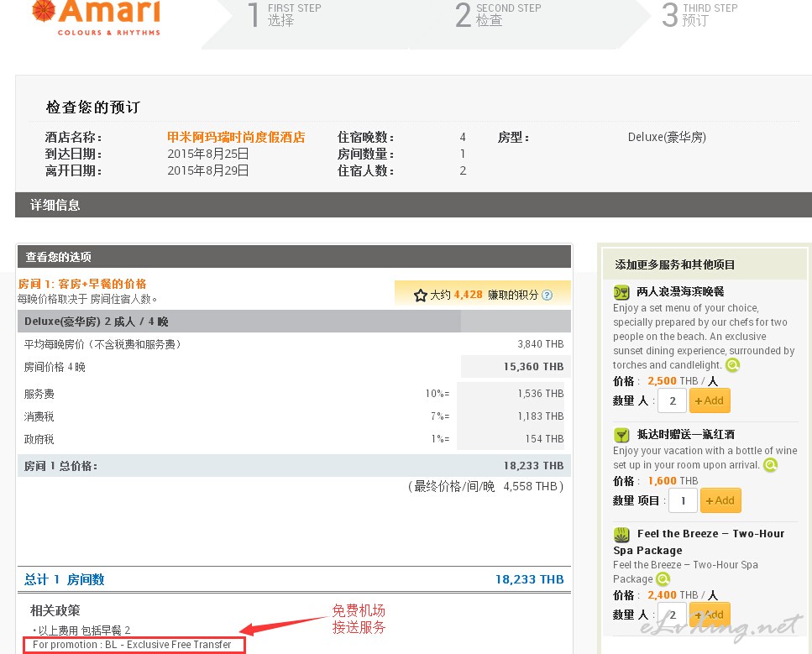Viewport: 812px width, 654px height.
Task: Go to Second Step 检查
Action: point(498,14)
